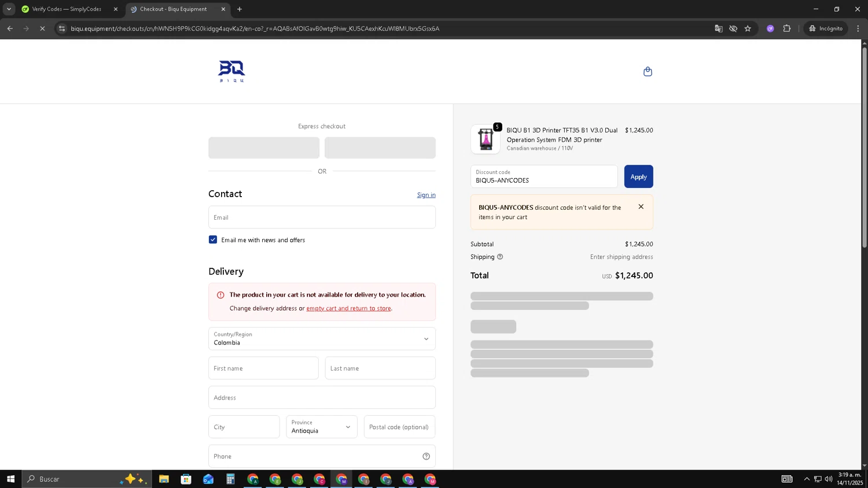
Task: Open Microsoft Store from taskbar
Action: [x=186, y=479]
